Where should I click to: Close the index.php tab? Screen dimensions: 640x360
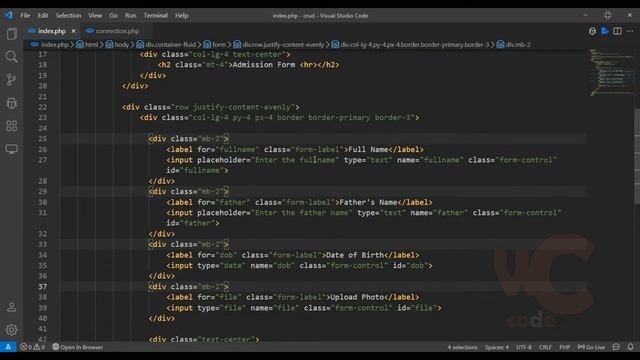point(73,31)
